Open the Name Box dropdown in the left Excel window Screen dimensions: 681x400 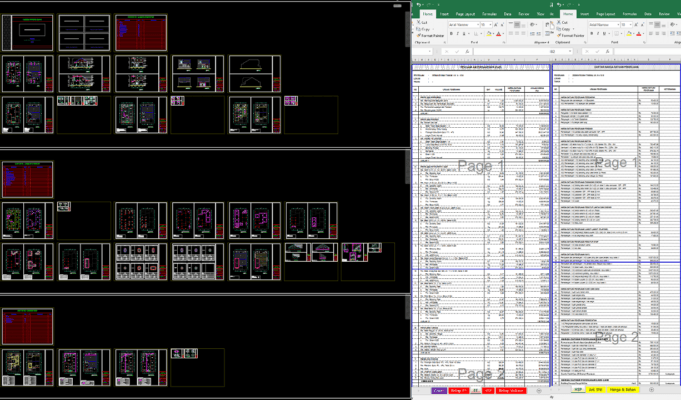[430, 51]
